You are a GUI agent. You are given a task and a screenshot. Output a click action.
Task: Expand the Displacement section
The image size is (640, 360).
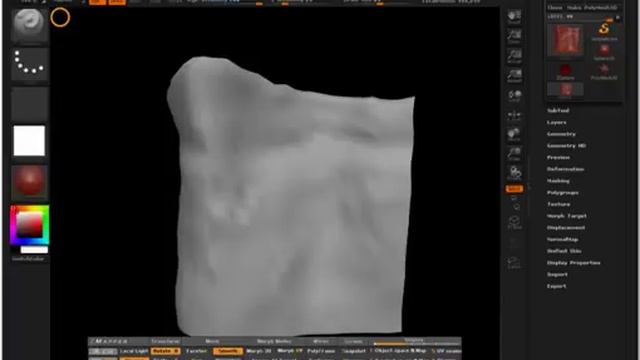[x=566, y=228]
